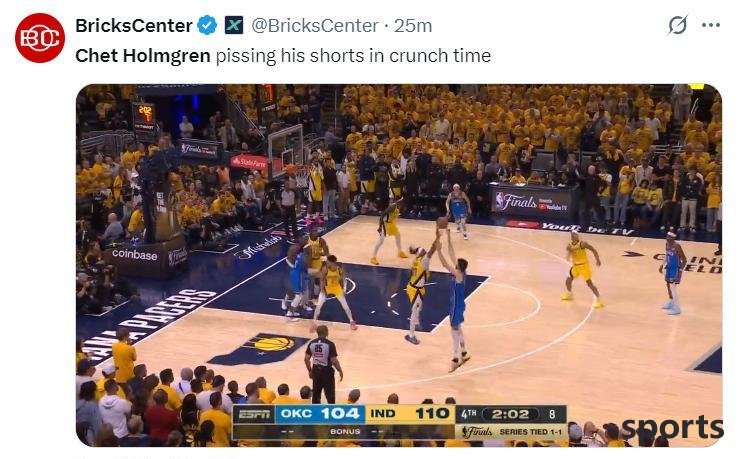Click the blue verified checkmark badge

(207, 25)
